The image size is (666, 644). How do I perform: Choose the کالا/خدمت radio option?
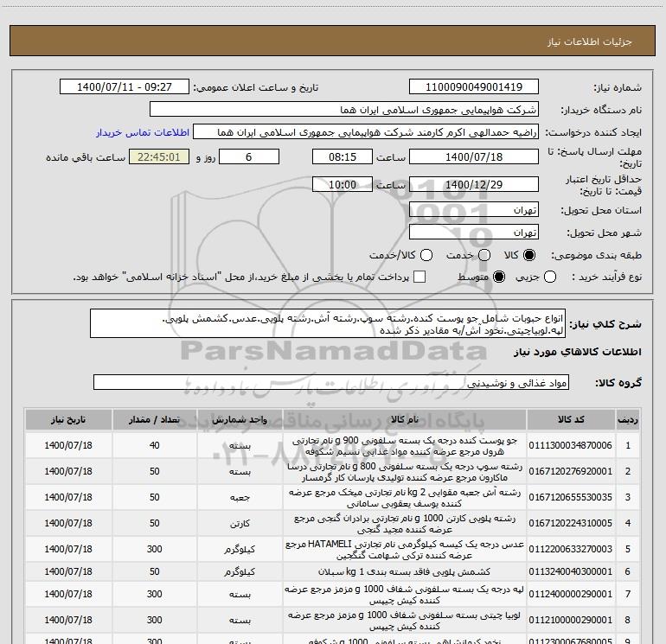419,256
